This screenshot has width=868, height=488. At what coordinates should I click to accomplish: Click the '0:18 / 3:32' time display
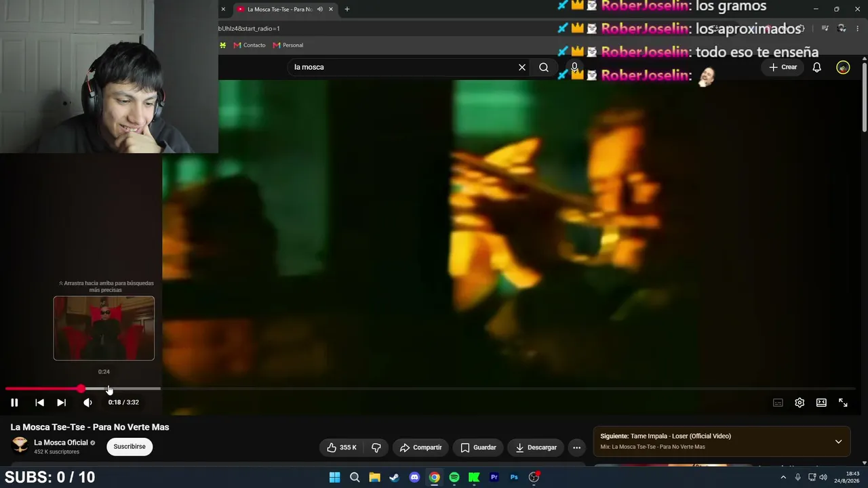123,403
